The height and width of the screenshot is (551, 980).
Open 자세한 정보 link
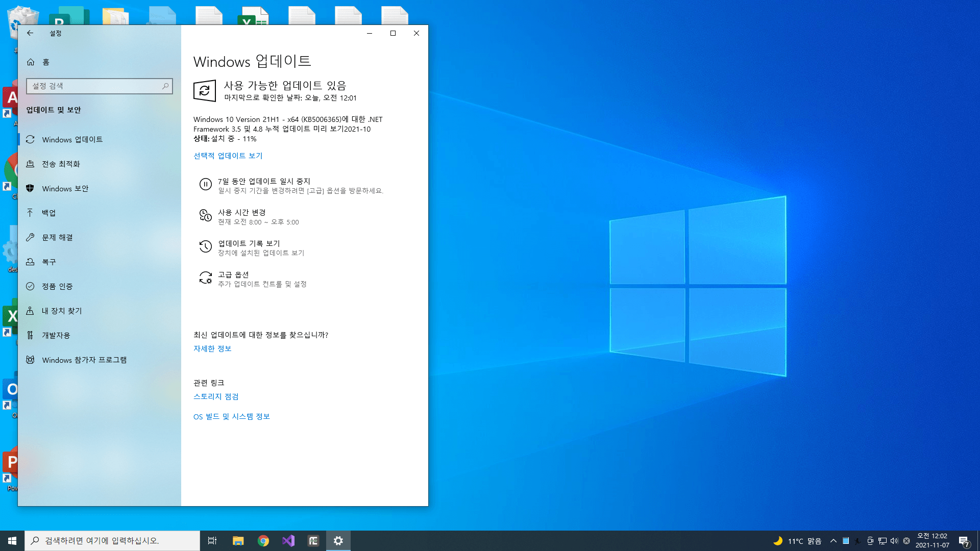(212, 348)
